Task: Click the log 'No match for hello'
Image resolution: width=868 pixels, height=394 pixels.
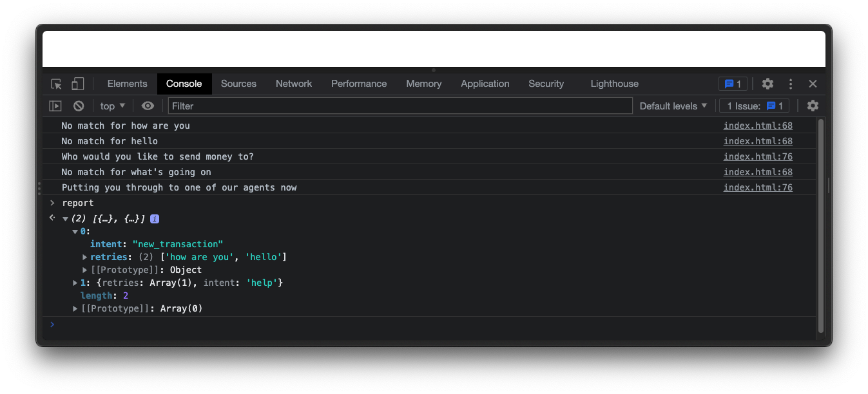Action: click(x=110, y=141)
